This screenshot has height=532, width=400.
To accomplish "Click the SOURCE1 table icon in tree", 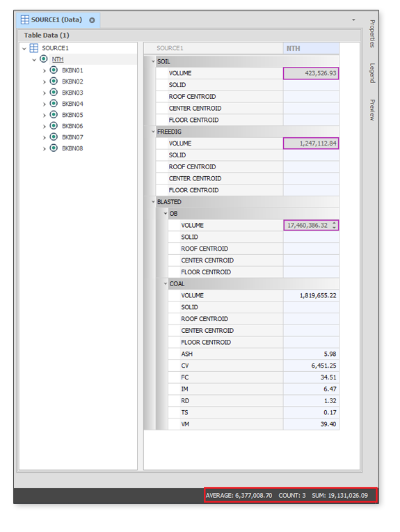I will [x=34, y=48].
